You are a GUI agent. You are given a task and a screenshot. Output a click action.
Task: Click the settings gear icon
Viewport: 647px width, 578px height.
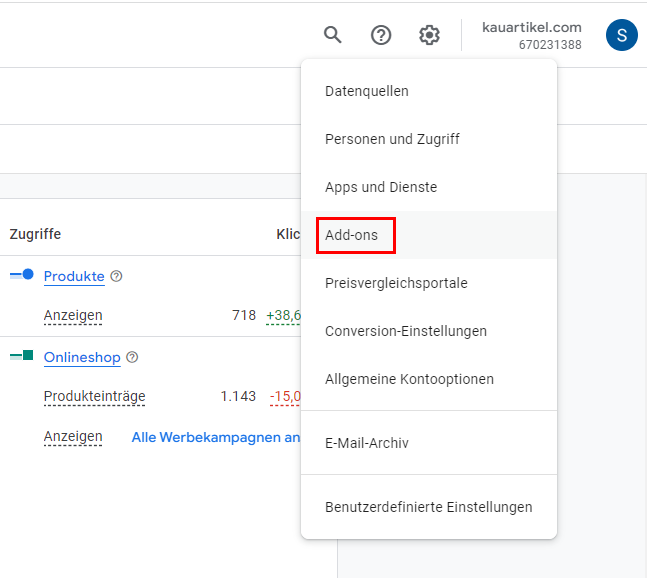point(429,35)
